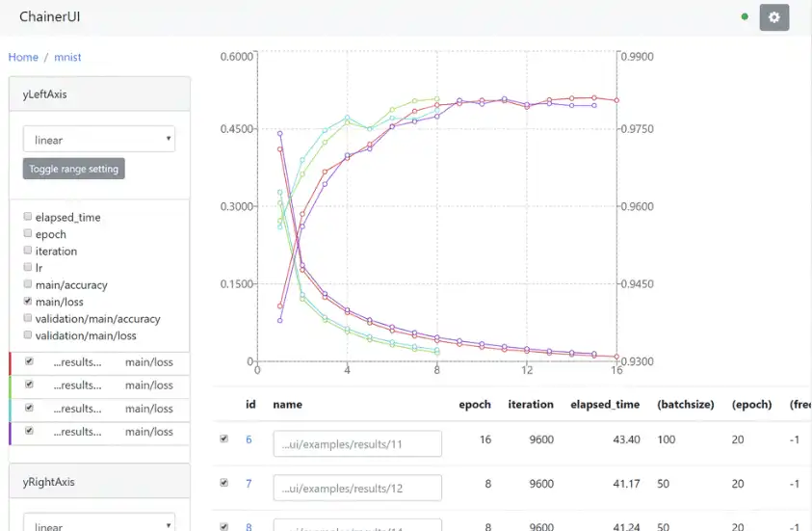Toggle the green-marked results main/loss line
Viewport: 812px width, 531px height.
[x=30, y=385]
